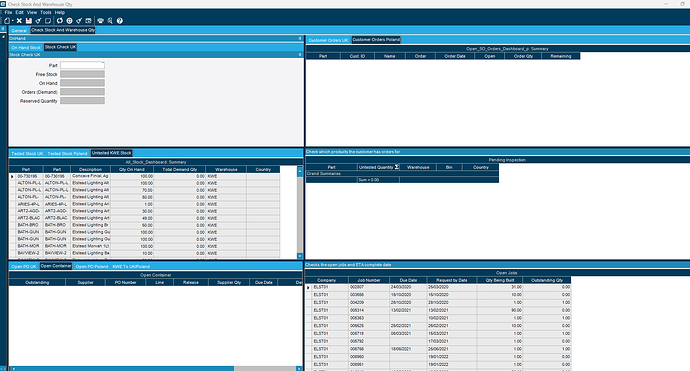Image resolution: width=690 pixels, height=371 pixels.
Task: Open the dropdown arrow beside New icon
Action: coord(13,21)
